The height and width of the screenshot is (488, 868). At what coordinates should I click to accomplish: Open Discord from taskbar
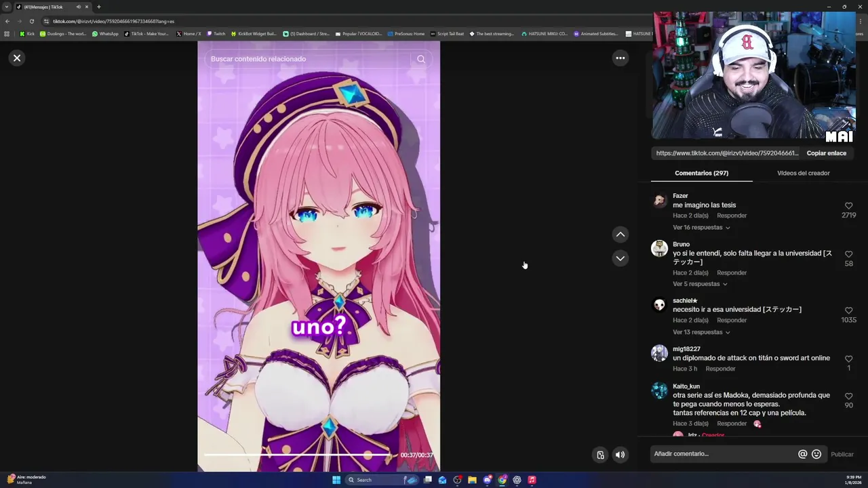(487, 480)
